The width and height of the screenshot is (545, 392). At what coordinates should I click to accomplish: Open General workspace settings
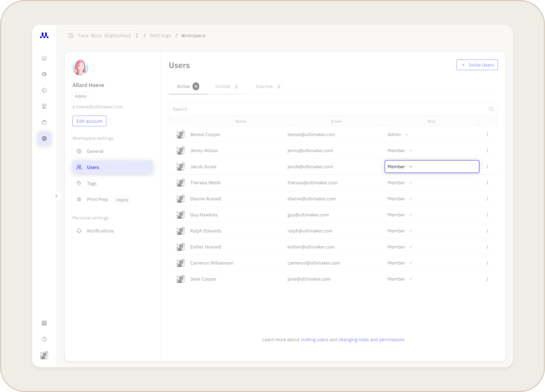click(x=113, y=151)
